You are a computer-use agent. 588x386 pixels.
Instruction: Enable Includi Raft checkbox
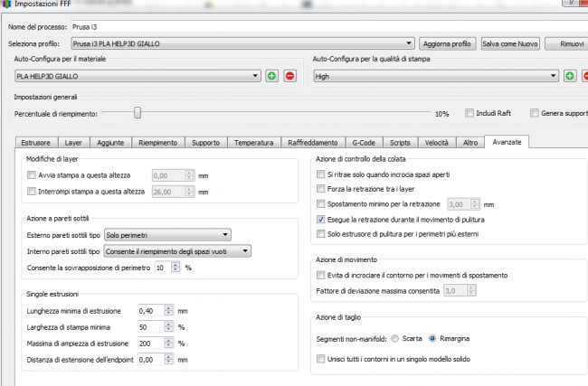(x=469, y=114)
